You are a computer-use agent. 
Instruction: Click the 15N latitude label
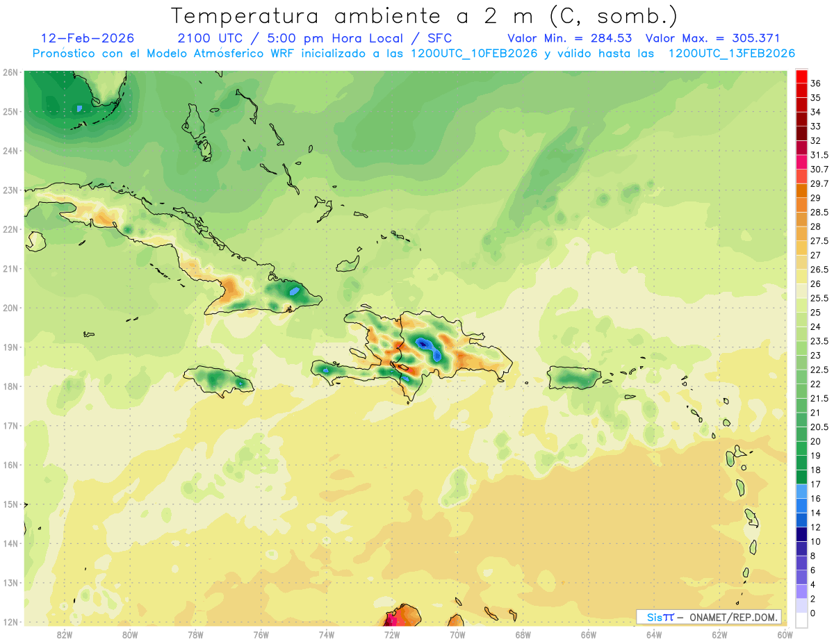10,504
